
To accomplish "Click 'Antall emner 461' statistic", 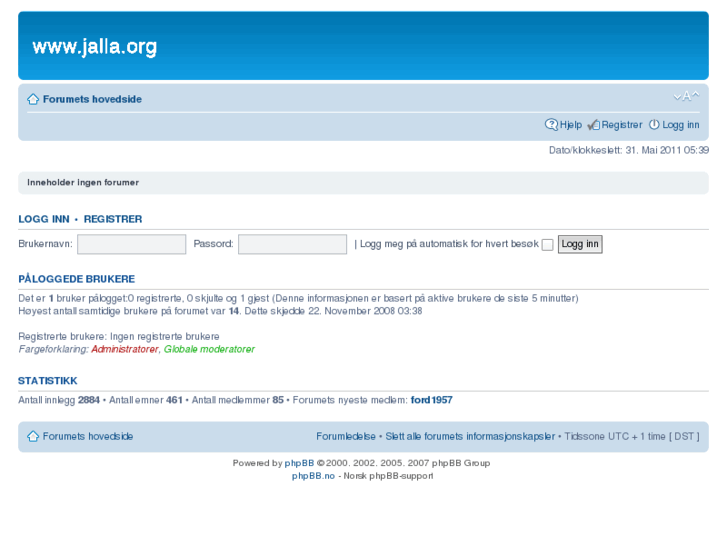I will coord(146,400).
